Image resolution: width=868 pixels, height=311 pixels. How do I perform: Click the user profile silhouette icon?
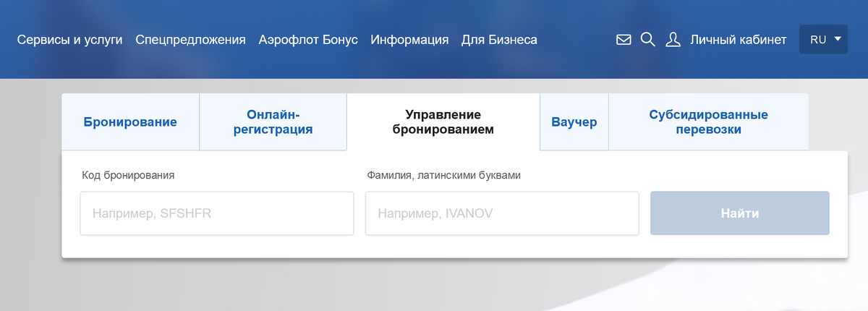point(673,40)
